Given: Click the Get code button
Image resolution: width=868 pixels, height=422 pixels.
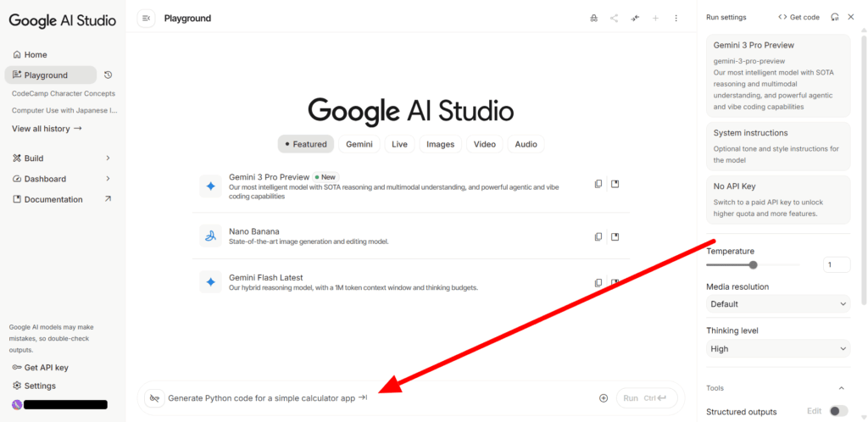Looking at the screenshot, I should (798, 17).
